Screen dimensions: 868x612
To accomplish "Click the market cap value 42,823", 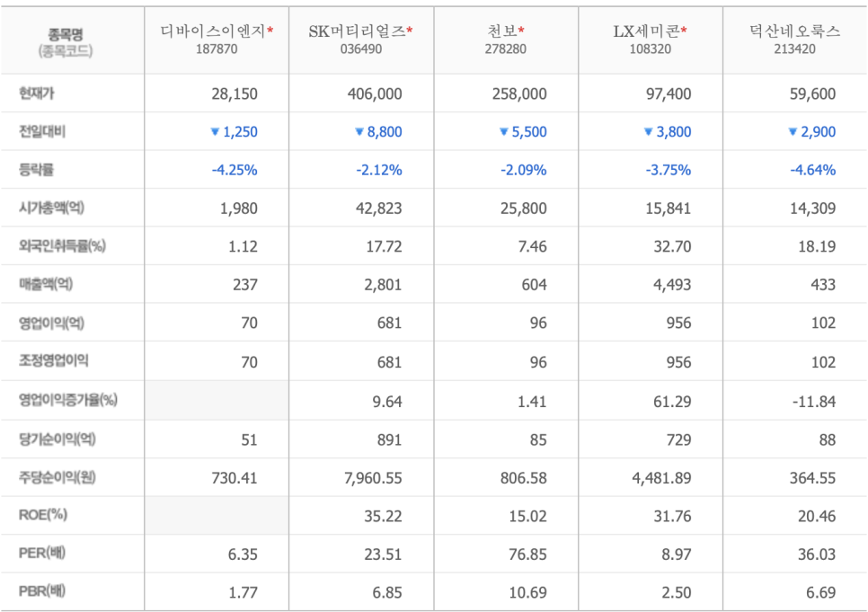I will click(x=379, y=208).
